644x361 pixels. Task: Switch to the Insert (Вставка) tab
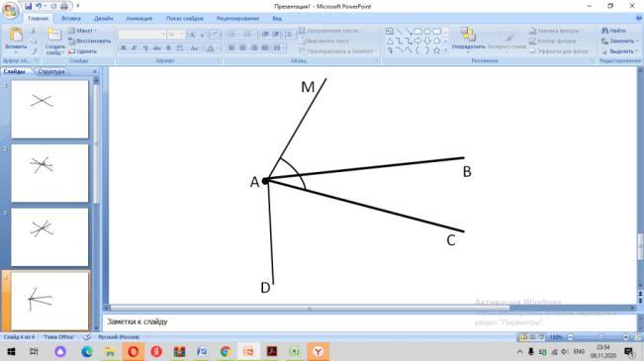70,19
